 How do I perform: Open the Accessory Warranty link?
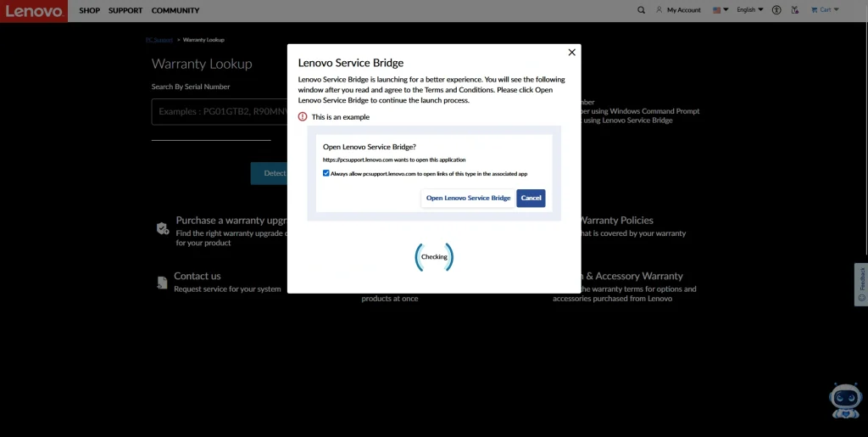coord(631,276)
